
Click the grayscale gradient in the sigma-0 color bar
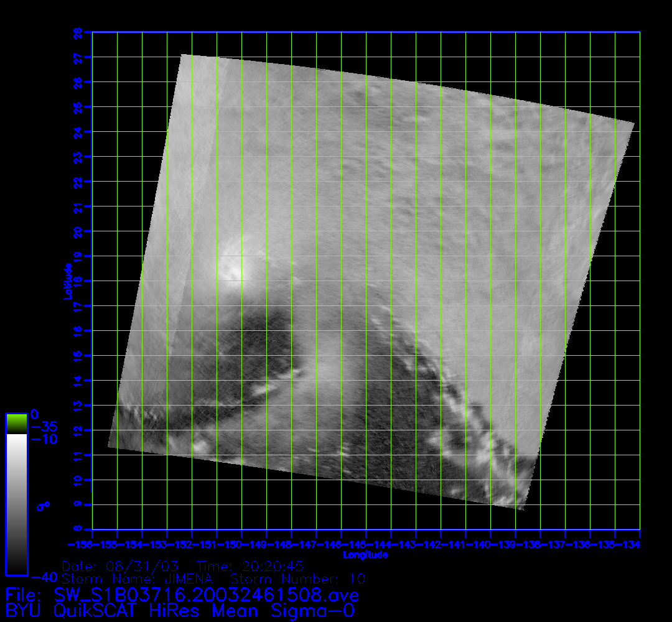(x=16, y=504)
